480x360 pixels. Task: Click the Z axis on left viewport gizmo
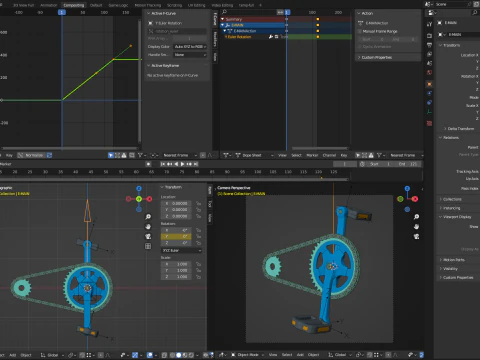pyautogui.click(x=139, y=189)
